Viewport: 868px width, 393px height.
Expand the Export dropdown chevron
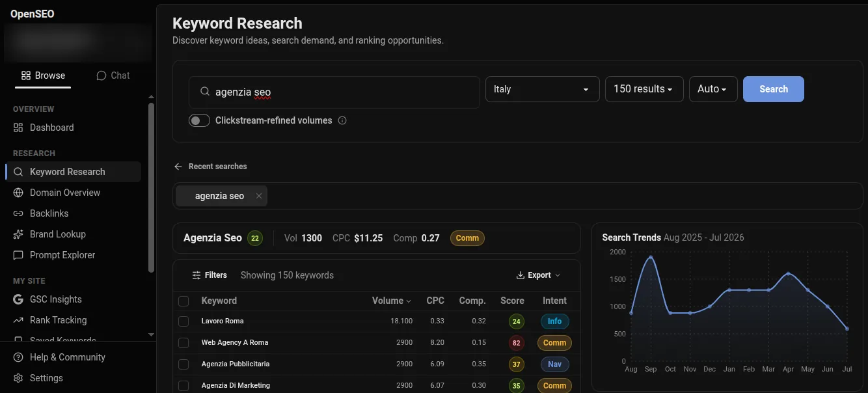point(558,275)
